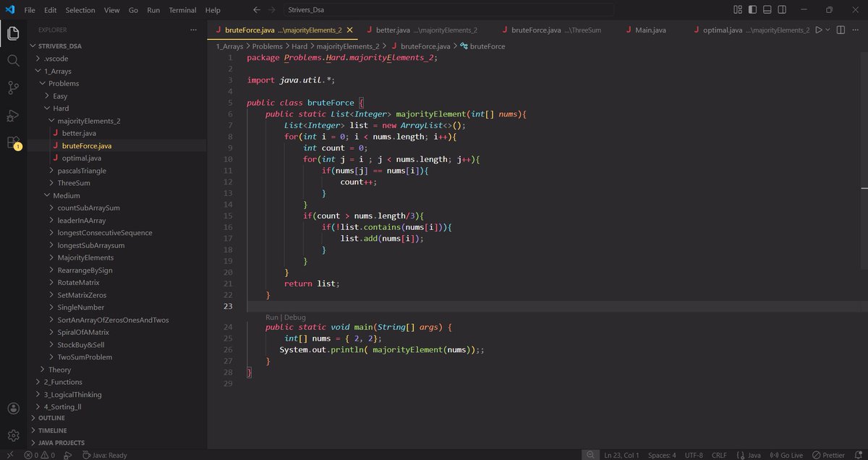
Task: Open the Help menu
Action: [213, 10]
